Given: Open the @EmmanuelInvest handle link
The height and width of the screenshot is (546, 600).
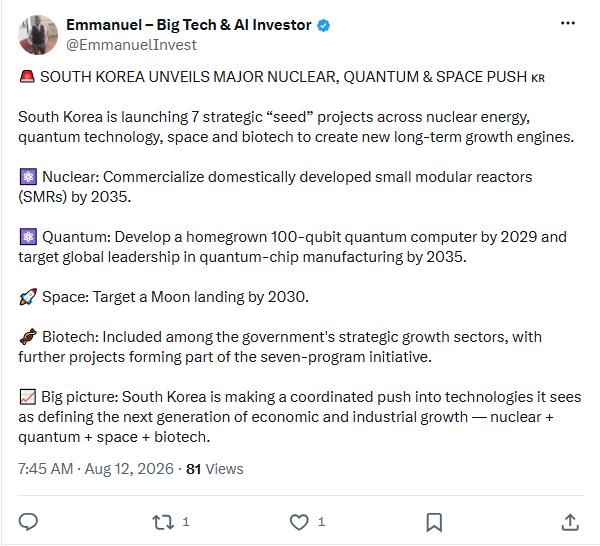Looking at the screenshot, I should click(131, 45).
